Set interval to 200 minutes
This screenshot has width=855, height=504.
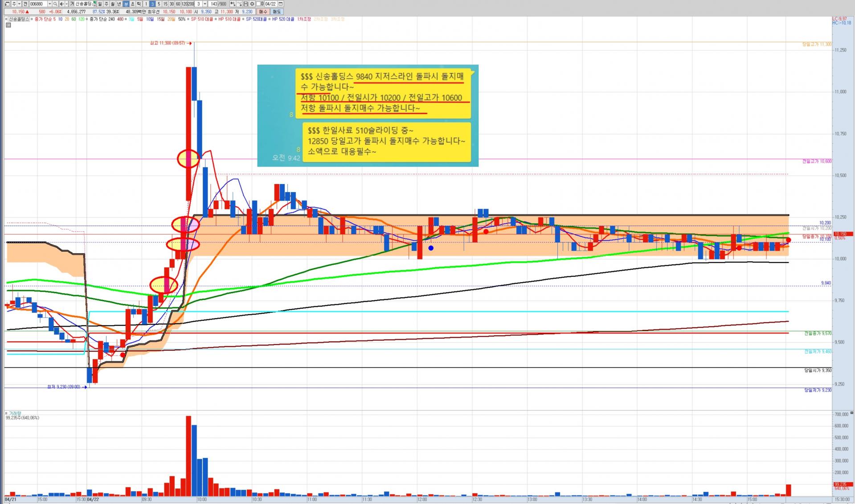[x=191, y=4]
